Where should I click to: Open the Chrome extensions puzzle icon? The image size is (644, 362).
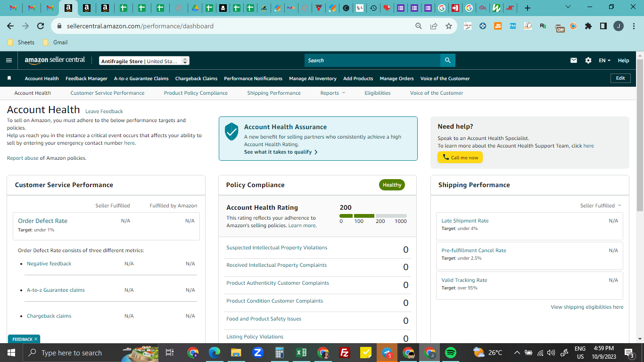tap(588, 26)
